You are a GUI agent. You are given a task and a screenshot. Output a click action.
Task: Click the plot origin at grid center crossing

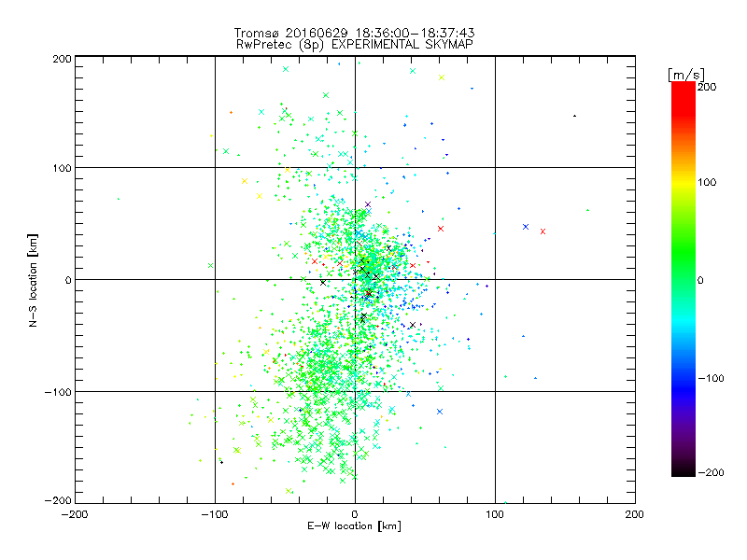(x=355, y=279)
